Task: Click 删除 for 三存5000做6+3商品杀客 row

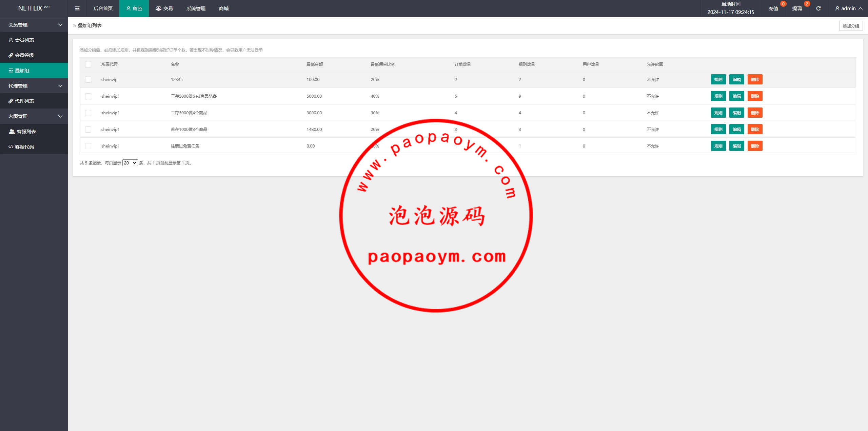Action: pos(755,96)
